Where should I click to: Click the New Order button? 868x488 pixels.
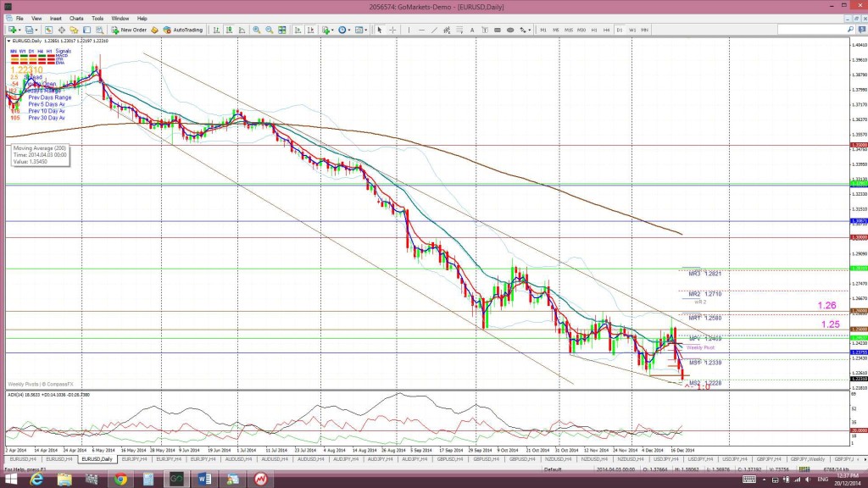point(129,30)
